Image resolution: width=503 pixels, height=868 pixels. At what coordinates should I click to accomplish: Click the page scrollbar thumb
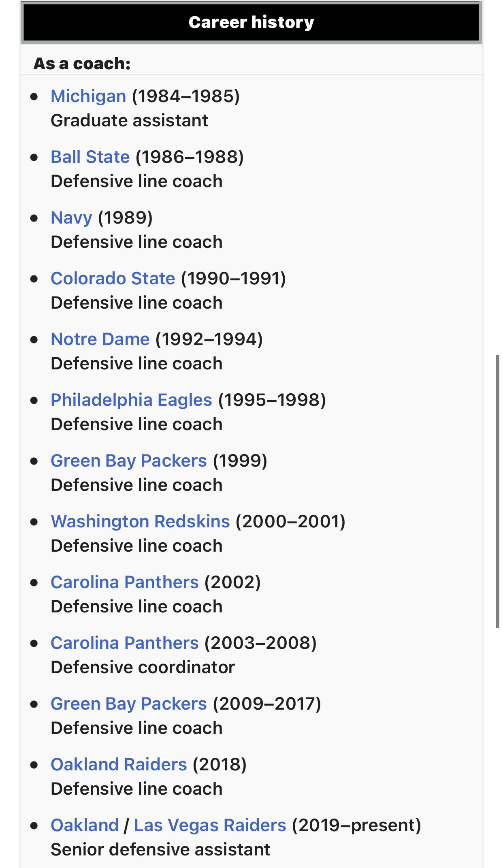498,491
